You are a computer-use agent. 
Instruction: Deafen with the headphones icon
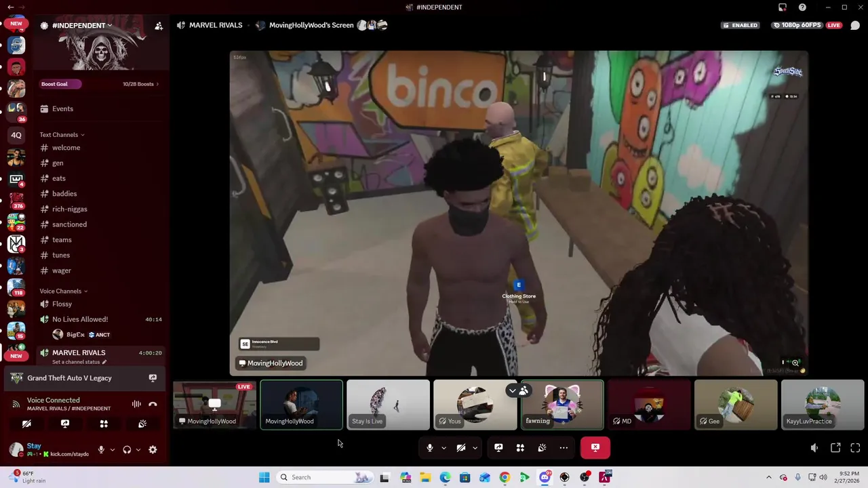tap(127, 449)
